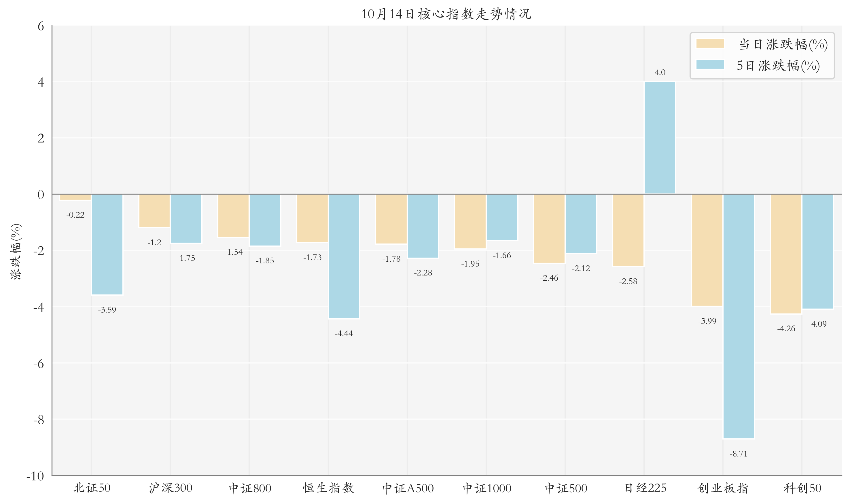850x504 pixels.
Task: Click the chart title 10月14日核心指数走势情况
Action: (x=446, y=14)
